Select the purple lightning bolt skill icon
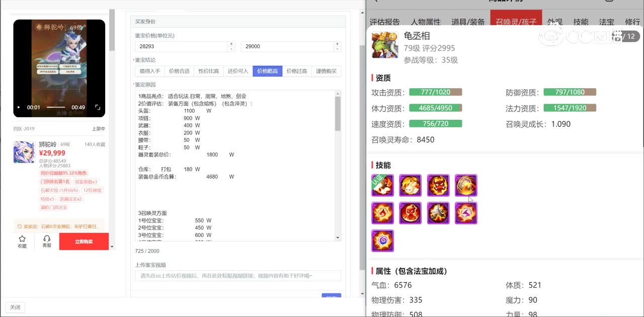Image resolution: width=644 pixels, height=317 pixels. pos(466,213)
